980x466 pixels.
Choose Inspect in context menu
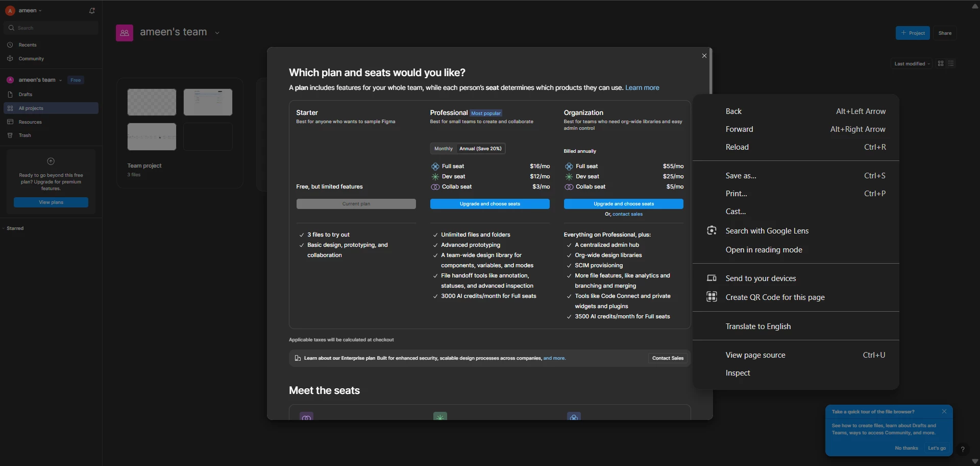pos(796,373)
